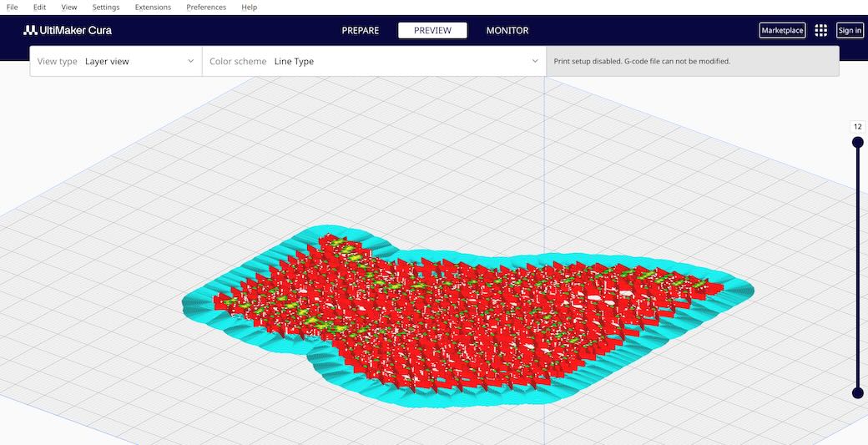Click the Sign in button
This screenshot has height=445, width=868.
(850, 31)
